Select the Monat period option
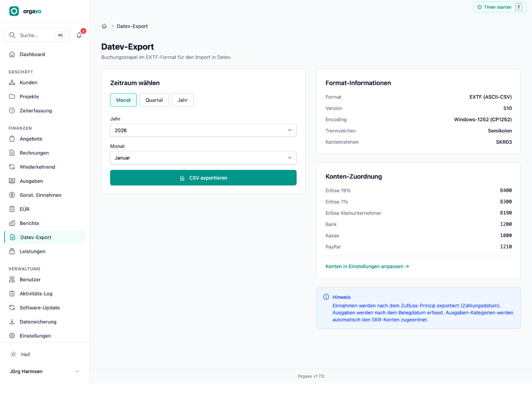Screen dimensions: 532x399 123,100
